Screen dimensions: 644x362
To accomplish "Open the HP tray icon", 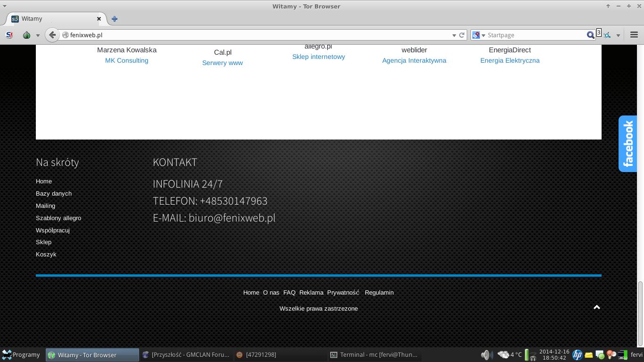I will [577, 355].
